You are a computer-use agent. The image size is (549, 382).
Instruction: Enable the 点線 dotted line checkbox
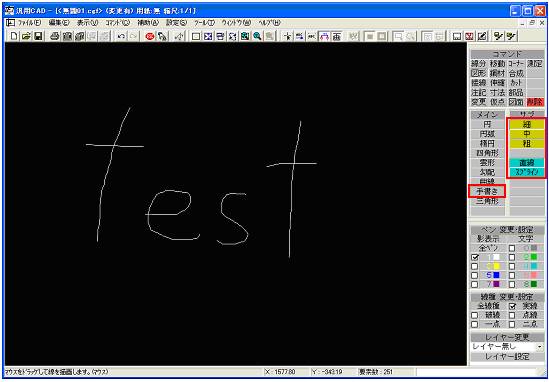512,315
